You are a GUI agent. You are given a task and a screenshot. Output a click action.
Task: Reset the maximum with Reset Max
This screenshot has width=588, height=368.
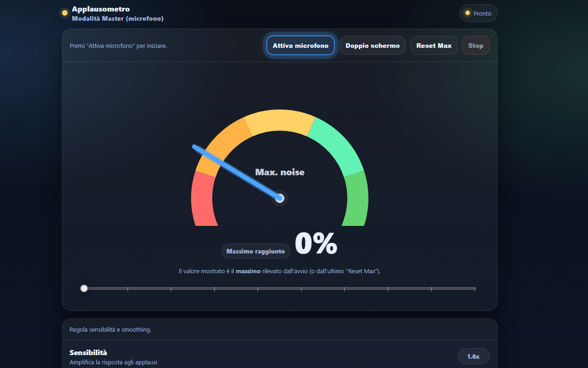click(x=434, y=46)
